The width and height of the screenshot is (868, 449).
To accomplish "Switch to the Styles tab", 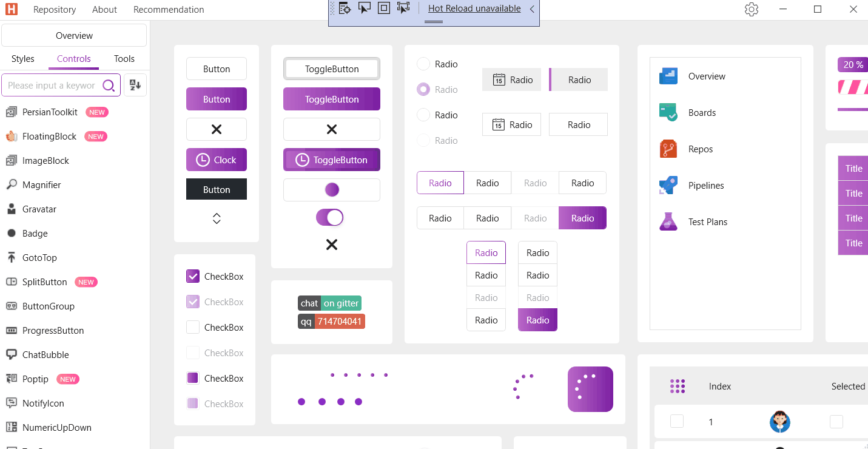I will pyautogui.click(x=23, y=59).
